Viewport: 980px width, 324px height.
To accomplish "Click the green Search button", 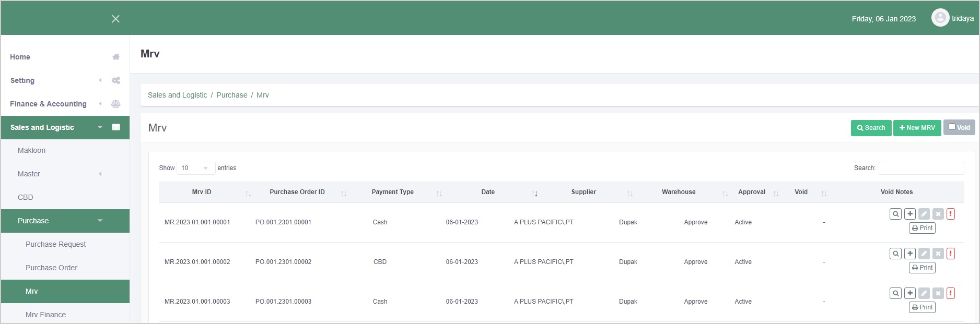I will pyautogui.click(x=871, y=128).
